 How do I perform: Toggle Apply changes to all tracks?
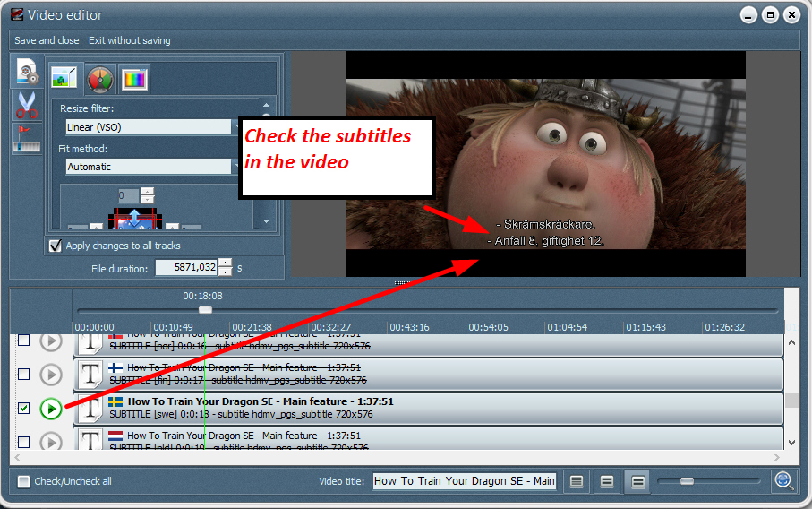56,246
